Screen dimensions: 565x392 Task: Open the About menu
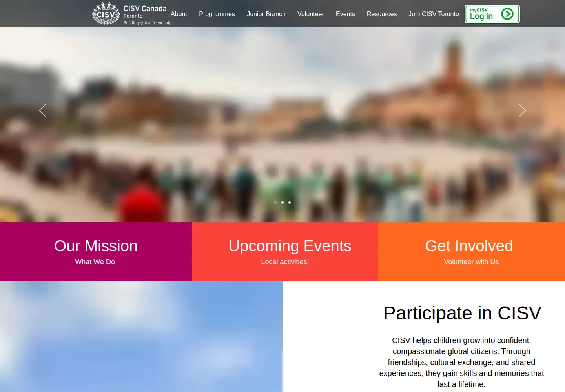click(x=179, y=14)
